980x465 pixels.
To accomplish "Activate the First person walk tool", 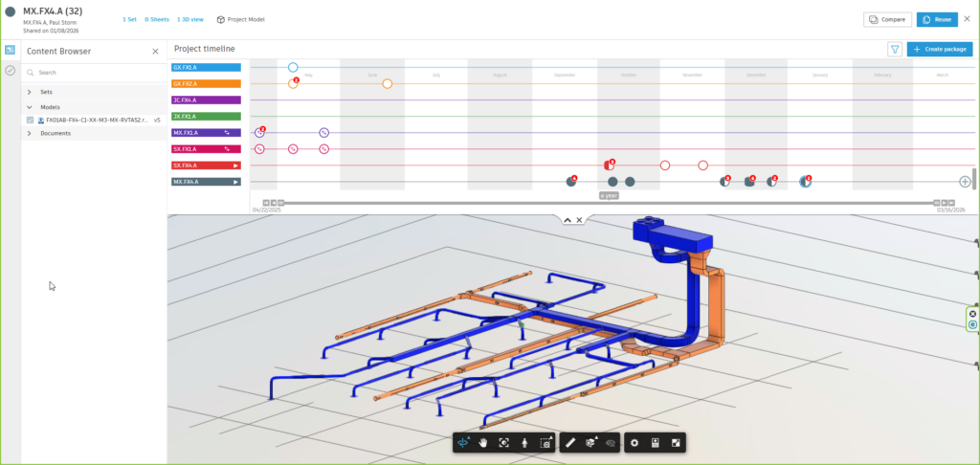I will (x=524, y=442).
